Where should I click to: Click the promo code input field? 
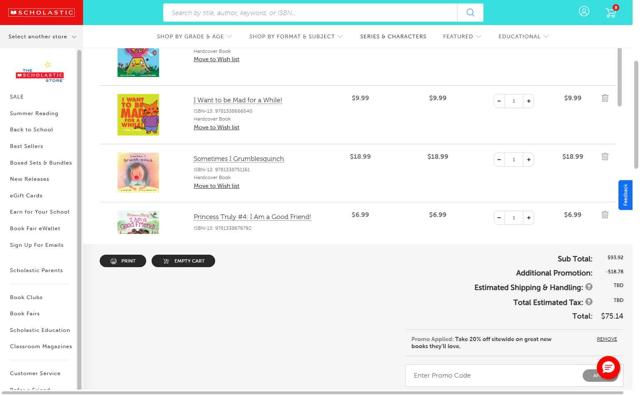494,375
